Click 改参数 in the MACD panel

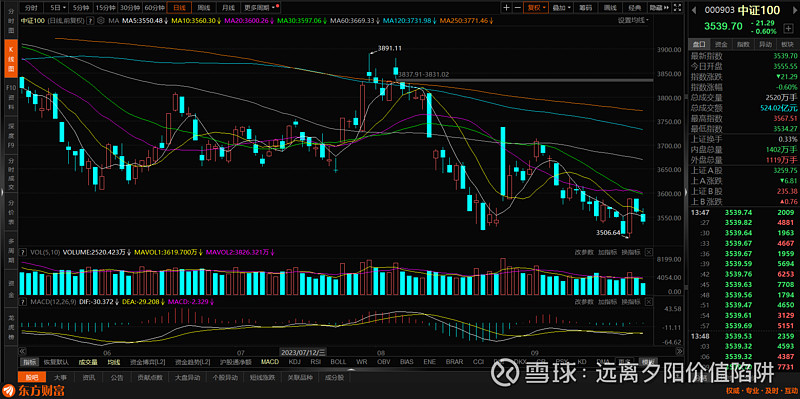click(x=584, y=302)
